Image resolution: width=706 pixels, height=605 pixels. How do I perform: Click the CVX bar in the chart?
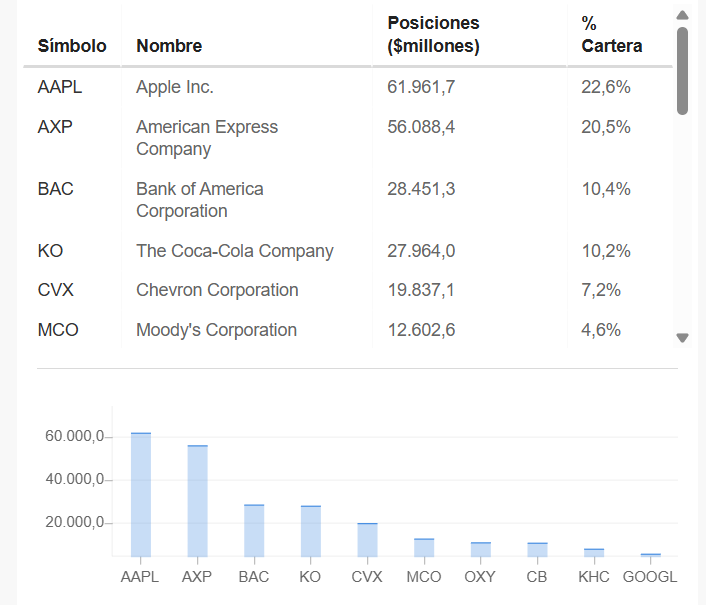click(367, 539)
